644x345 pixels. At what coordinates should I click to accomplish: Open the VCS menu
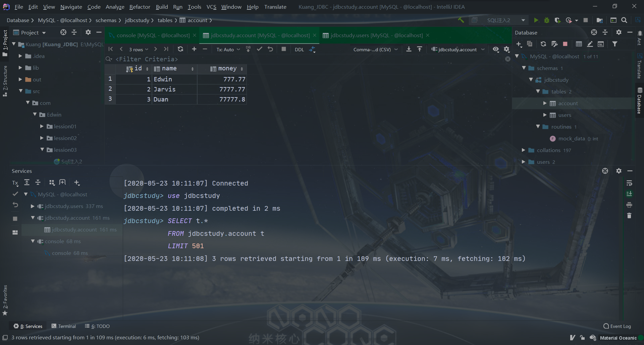coord(211,7)
